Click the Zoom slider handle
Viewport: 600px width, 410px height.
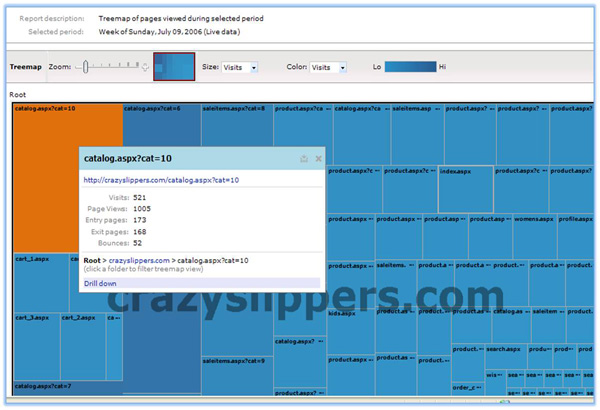coord(85,67)
